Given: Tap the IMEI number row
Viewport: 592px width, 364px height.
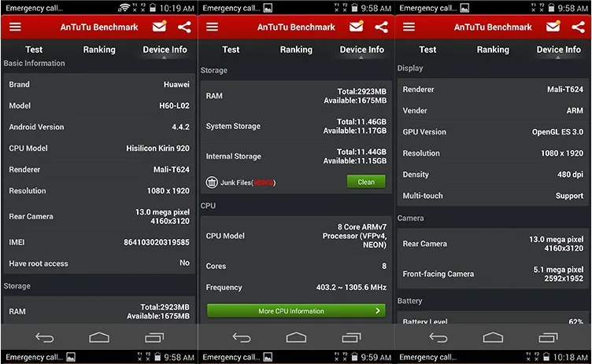Looking at the screenshot, I should point(99,242).
